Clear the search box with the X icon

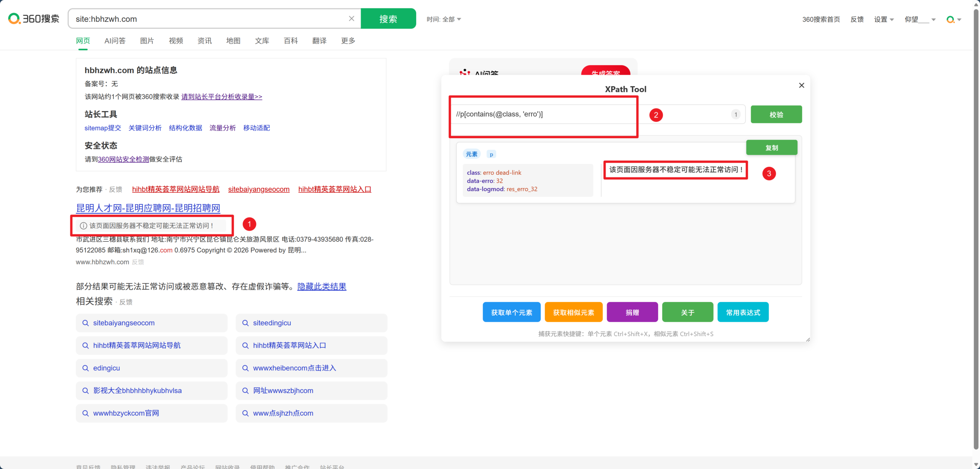point(351,19)
